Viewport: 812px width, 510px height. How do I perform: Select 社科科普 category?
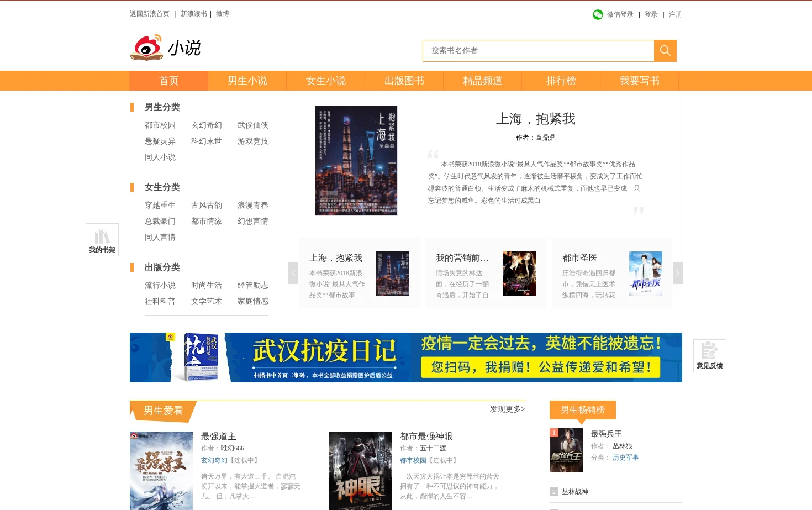pos(160,302)
